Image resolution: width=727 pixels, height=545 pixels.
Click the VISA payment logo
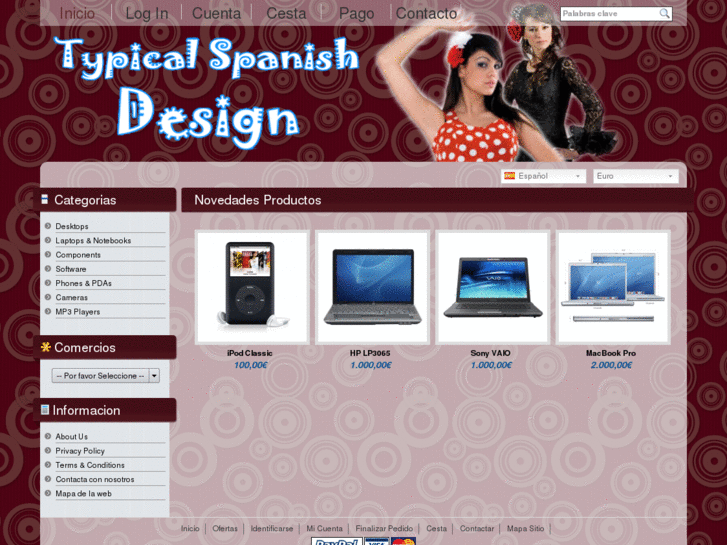376,541
